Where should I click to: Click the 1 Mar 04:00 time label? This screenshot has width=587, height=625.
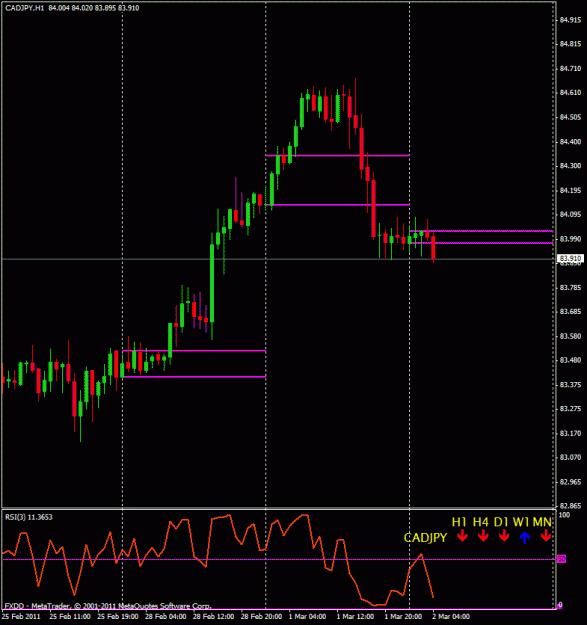[307, 616]
